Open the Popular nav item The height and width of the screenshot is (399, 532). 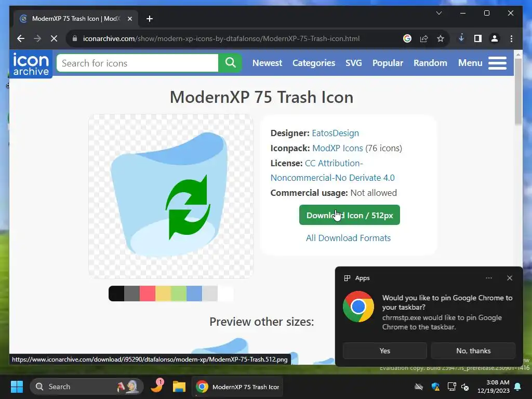[x=388, y=63]
